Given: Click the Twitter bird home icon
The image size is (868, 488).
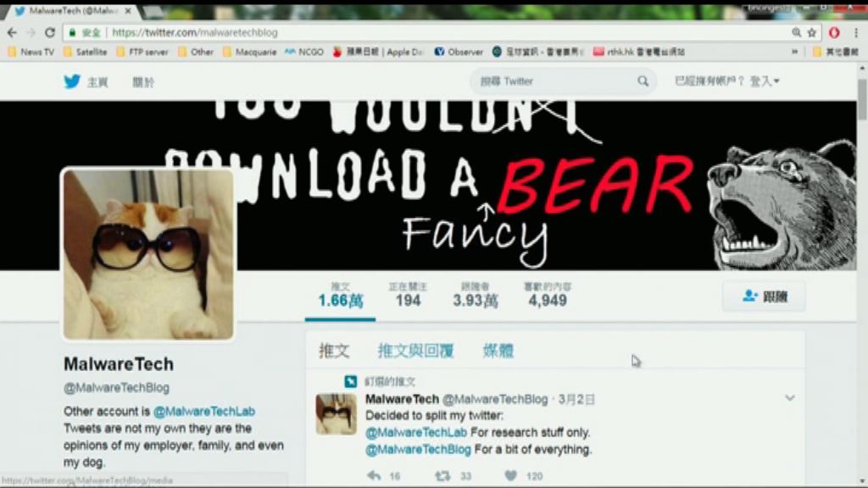Looking at the screenshot, I should click(x=72, y=81).
